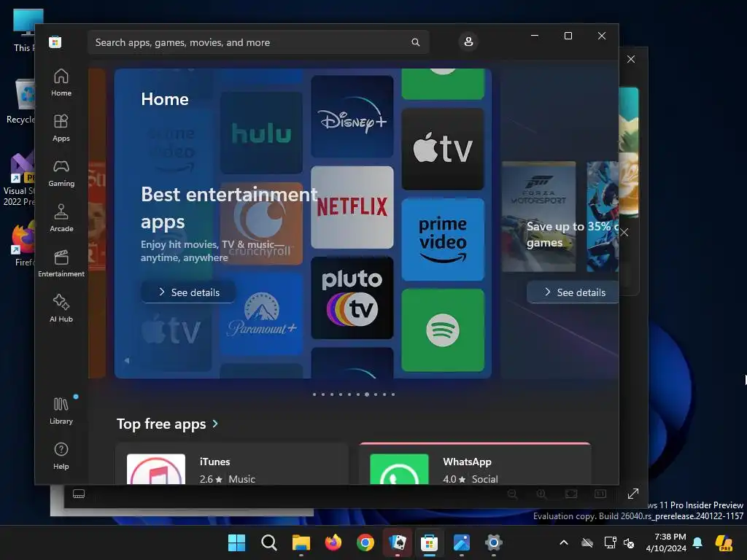Open the Forza Motorsport game thumbnail
The height and width of the screenshot is (560, 747).
point(539,217)
